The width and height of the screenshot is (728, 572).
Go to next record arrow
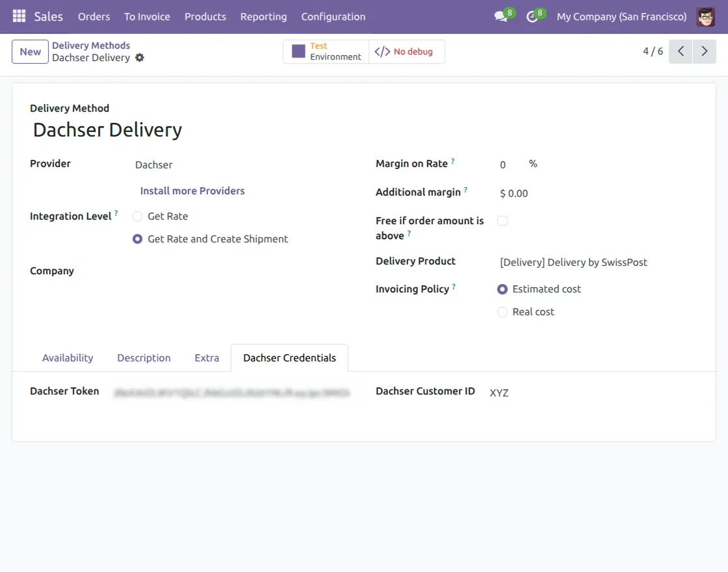click(x=705, y=51)
